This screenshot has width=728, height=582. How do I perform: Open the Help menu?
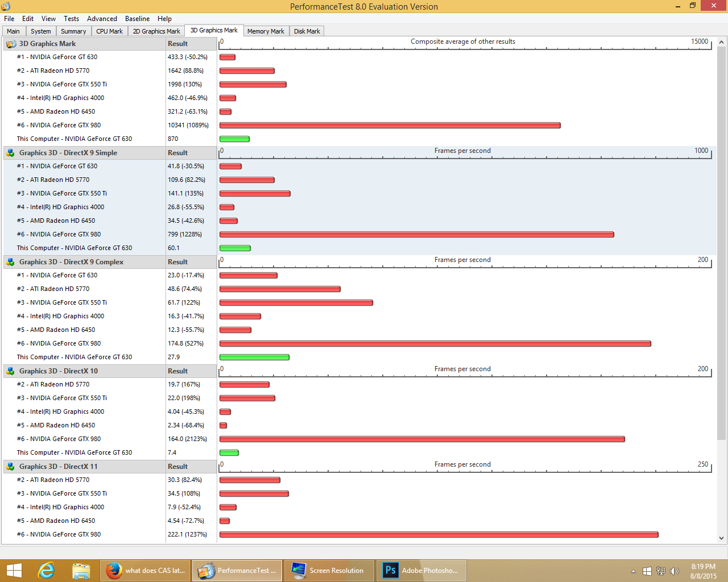165,19
